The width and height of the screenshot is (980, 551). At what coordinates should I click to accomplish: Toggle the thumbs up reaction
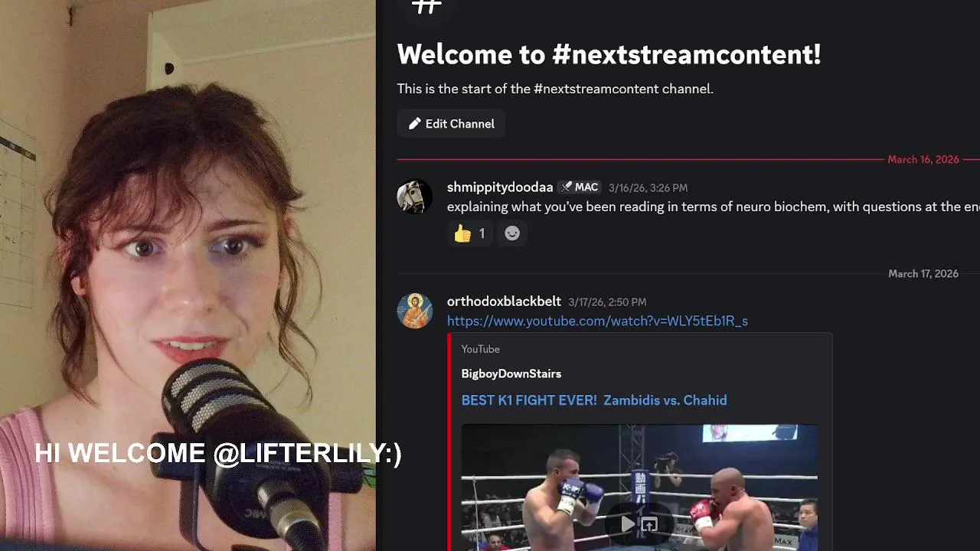coord(470,233)
